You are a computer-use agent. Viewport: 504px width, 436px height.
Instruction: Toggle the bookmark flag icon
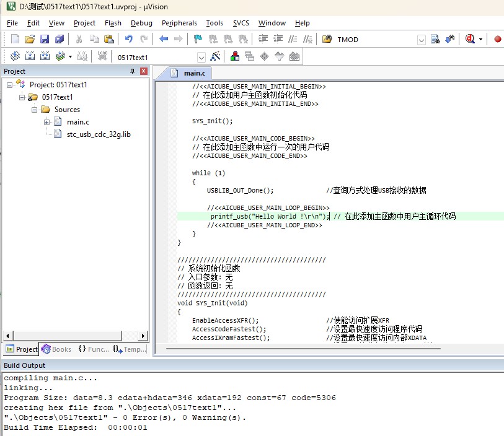point(198,39)
